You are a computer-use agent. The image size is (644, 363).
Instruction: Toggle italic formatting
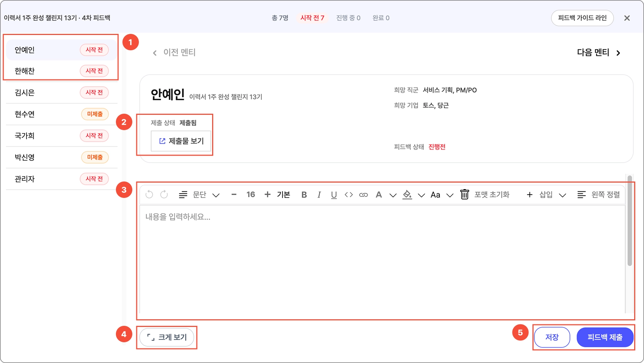point(319,195)
